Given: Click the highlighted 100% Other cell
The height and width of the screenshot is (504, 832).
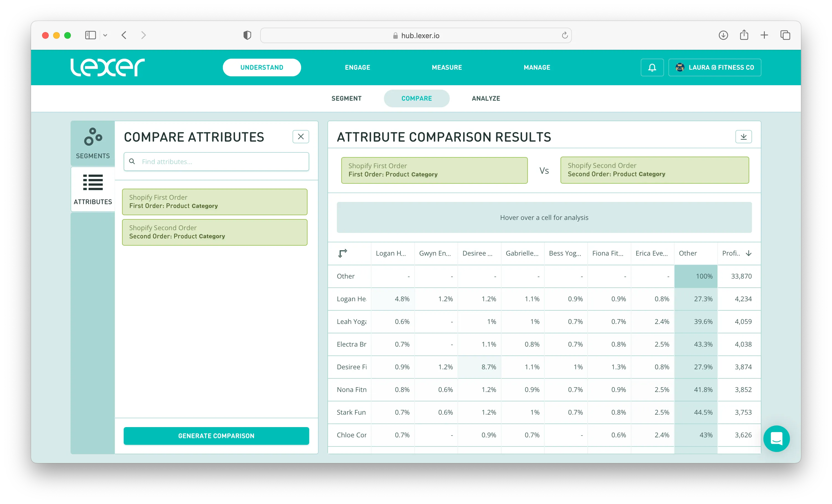Looking at the screenshot, I should point(696,276).
